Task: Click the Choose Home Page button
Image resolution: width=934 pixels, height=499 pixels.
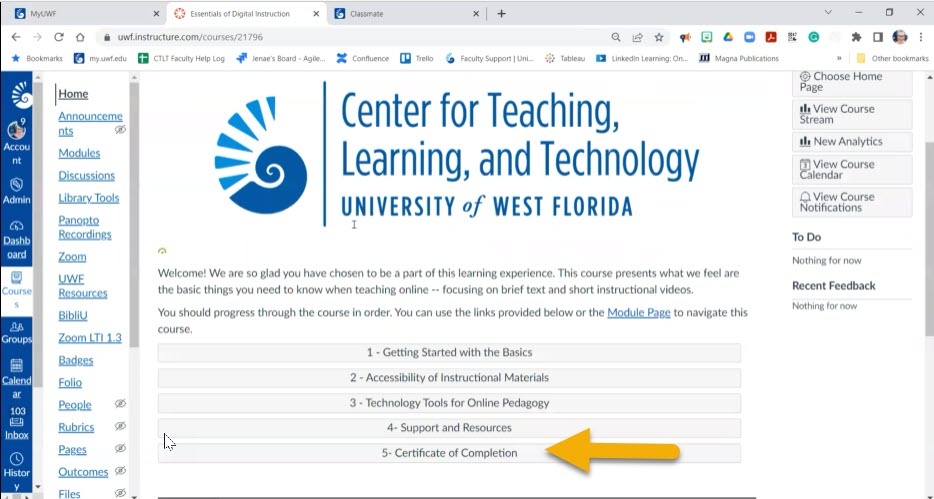Action: (x=852, y=82)
